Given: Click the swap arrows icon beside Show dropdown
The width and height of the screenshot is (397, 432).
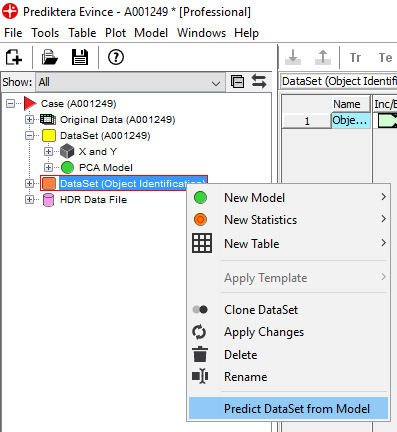Looking at the screenshot, I should point(259,82).
